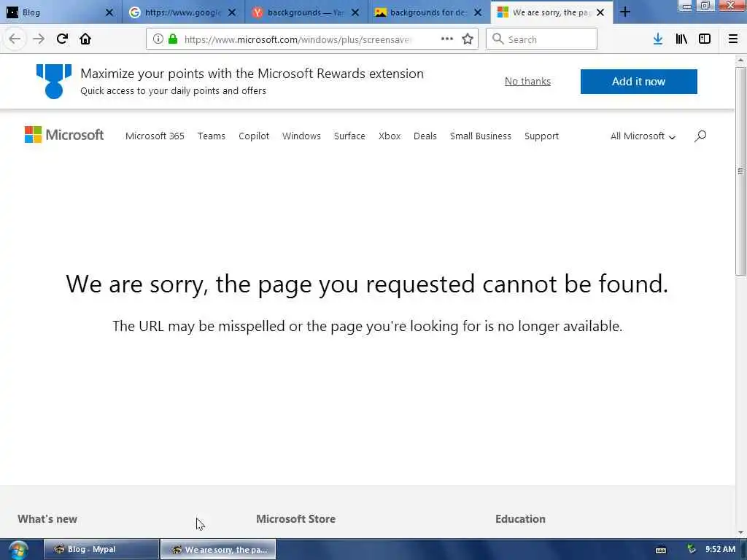
Task: Open the browser home page
Action: tap(85, 39)
